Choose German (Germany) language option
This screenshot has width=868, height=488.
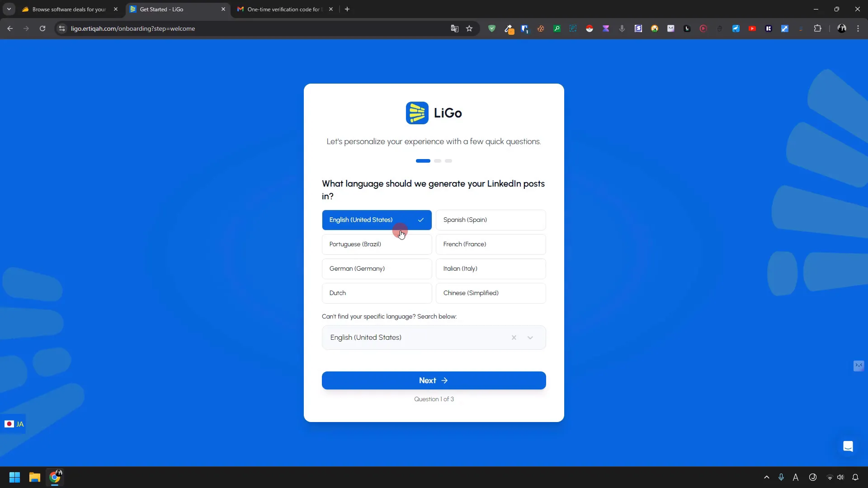pos(377,268)
